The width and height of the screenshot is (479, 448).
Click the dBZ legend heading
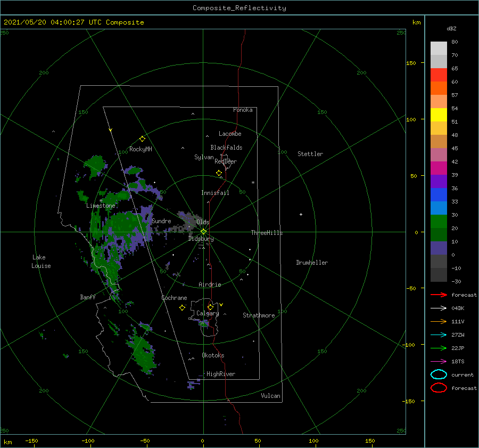451,28
